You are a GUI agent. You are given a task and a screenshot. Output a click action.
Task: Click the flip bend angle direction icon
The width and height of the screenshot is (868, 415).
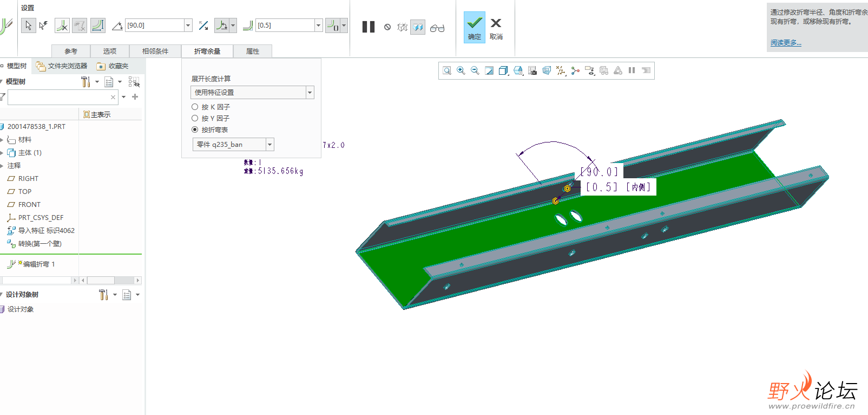[203, 25]
